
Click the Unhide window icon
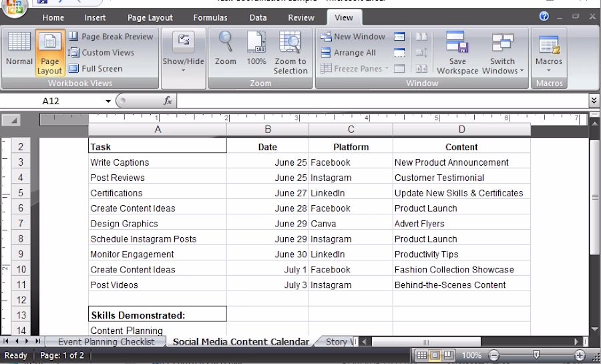click(x=399, y=69)
